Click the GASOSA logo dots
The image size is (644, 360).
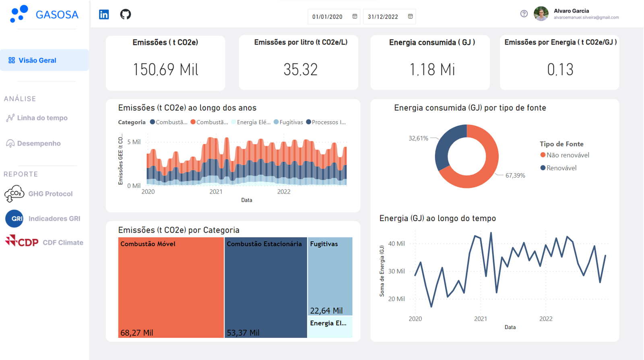pos(19,14)
